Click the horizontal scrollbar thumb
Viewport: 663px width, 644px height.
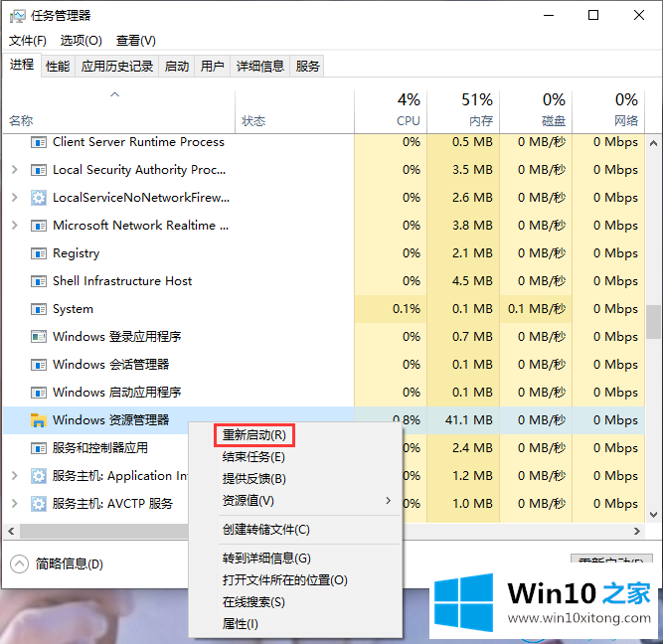click(103, 532)
